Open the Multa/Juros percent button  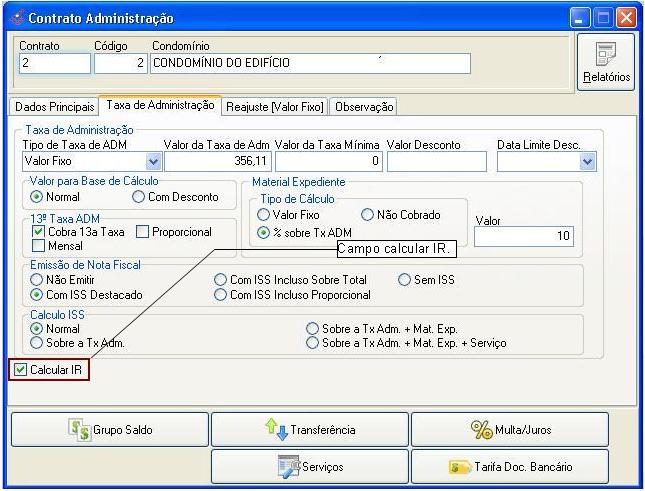coord(509,429)
